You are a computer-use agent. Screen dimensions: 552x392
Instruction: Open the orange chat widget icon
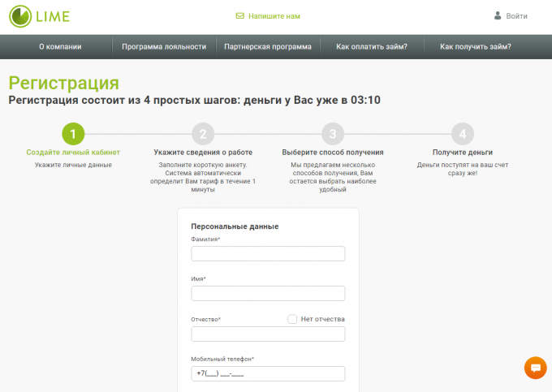[x=535, y=368]
